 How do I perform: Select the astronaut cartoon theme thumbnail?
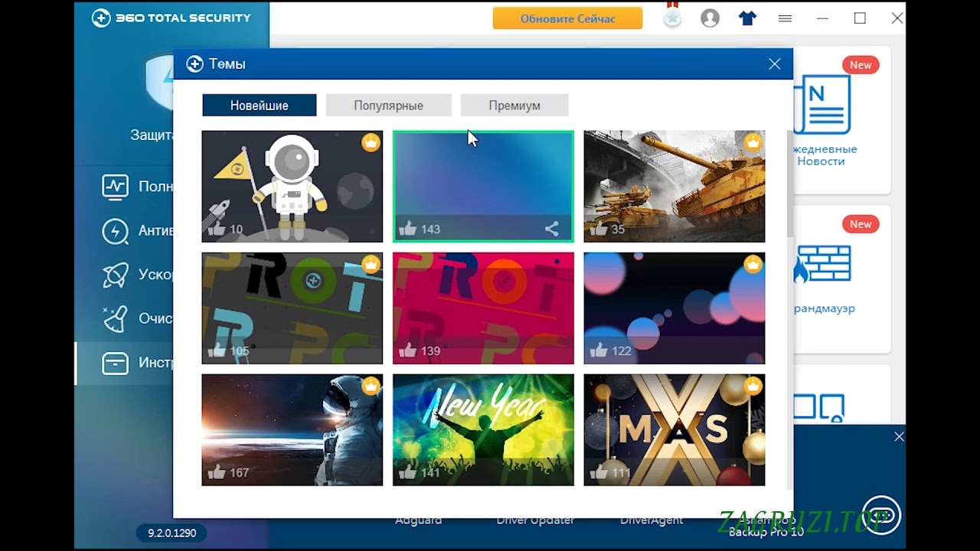(x=292, y=186)
